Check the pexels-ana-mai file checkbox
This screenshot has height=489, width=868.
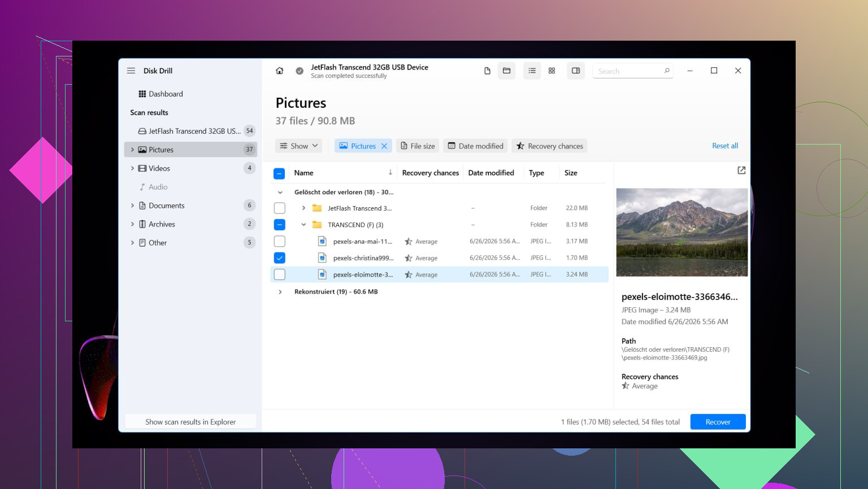279,241
